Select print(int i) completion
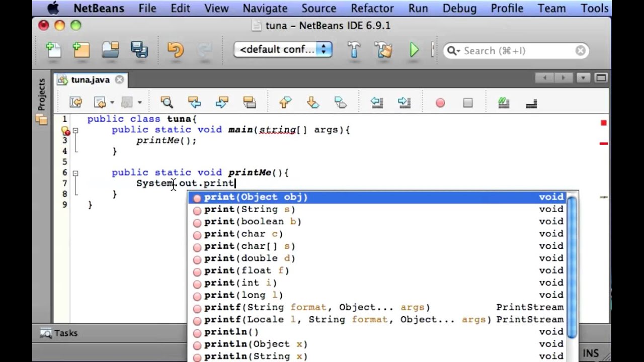Image resolution: width=644 pixels, height=362 pixels. 378,283
